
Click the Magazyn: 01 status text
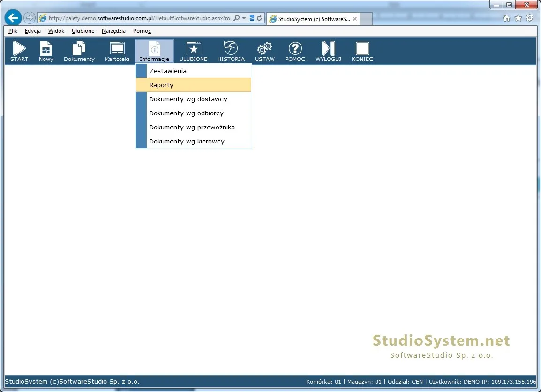(x=364, y=382)
